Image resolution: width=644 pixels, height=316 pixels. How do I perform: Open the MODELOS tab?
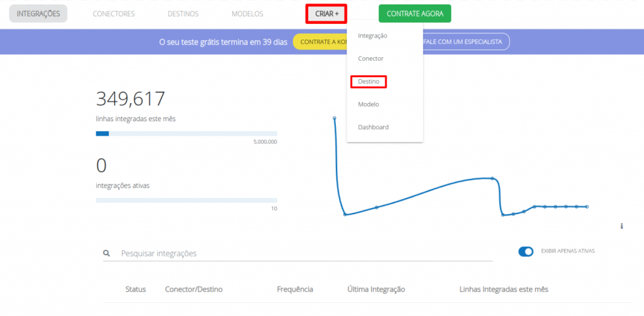[x=247, y=14]
